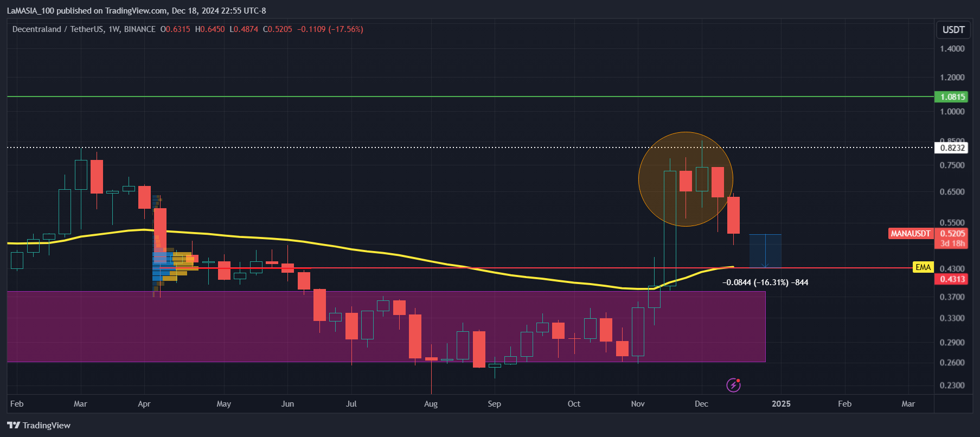Viewport: 980px width, 437px height.
Task: Click the high value H0.6450
Action: tap(210, 29)
